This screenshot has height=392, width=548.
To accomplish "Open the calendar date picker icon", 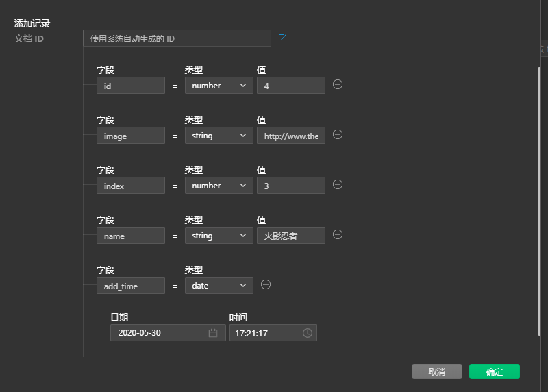I will tap(213, 333).
